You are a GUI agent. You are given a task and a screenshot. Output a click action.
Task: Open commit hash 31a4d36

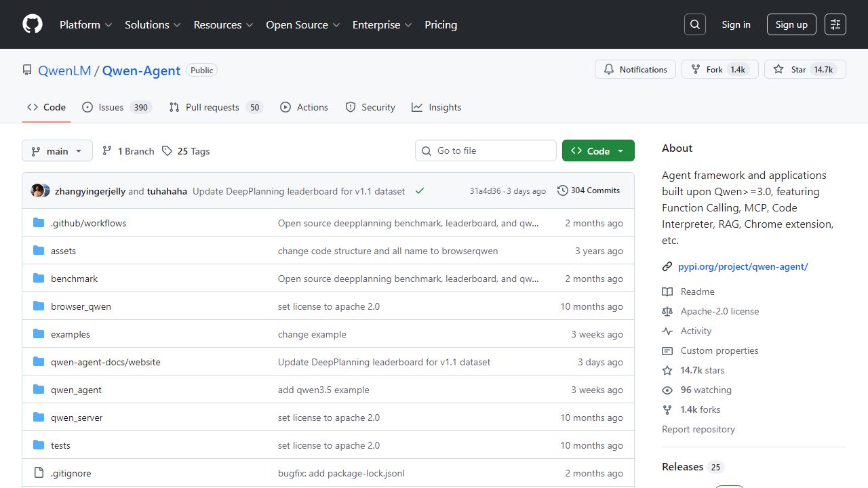pos(485,191)
